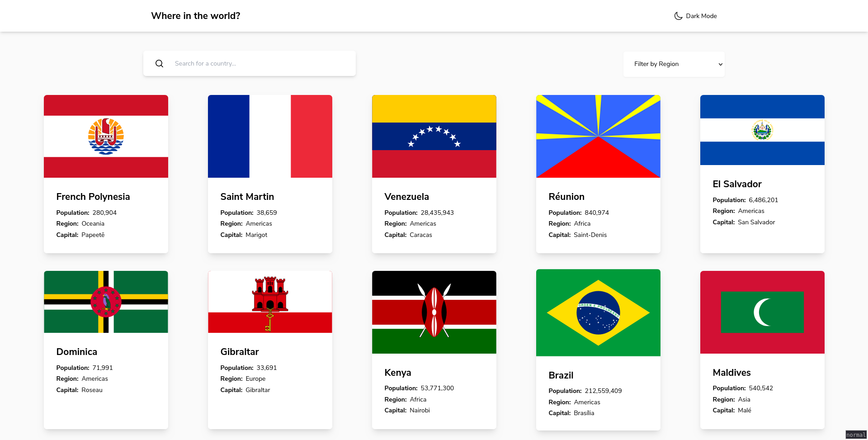Open the Venezuela flag card
The height and width of the screenshot is (440, 868).
coord(434,136)
